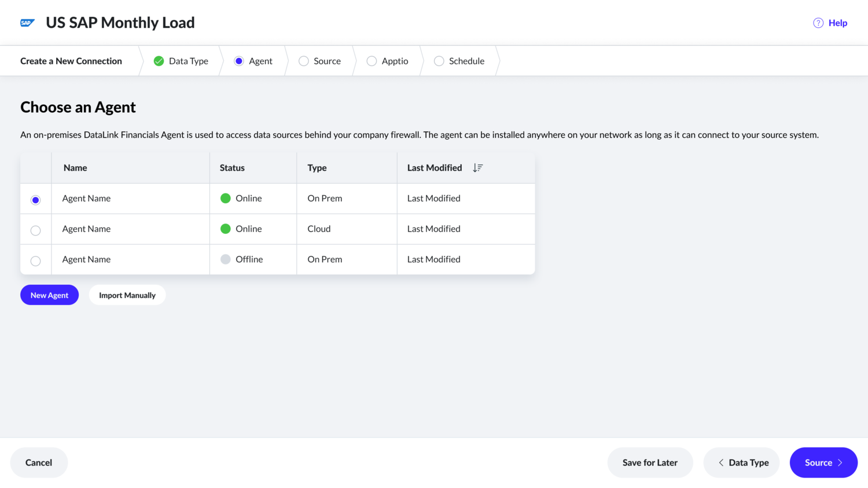868x488 pixels.
Task: Click the right chevron on Source button
Action: pyautogui.click(x=840, y=463)
